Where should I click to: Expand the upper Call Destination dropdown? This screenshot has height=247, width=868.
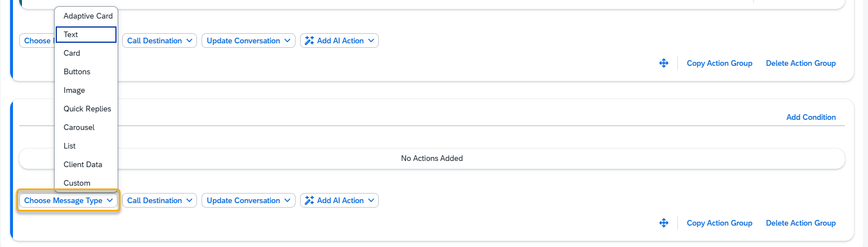(x=159, y=41)
